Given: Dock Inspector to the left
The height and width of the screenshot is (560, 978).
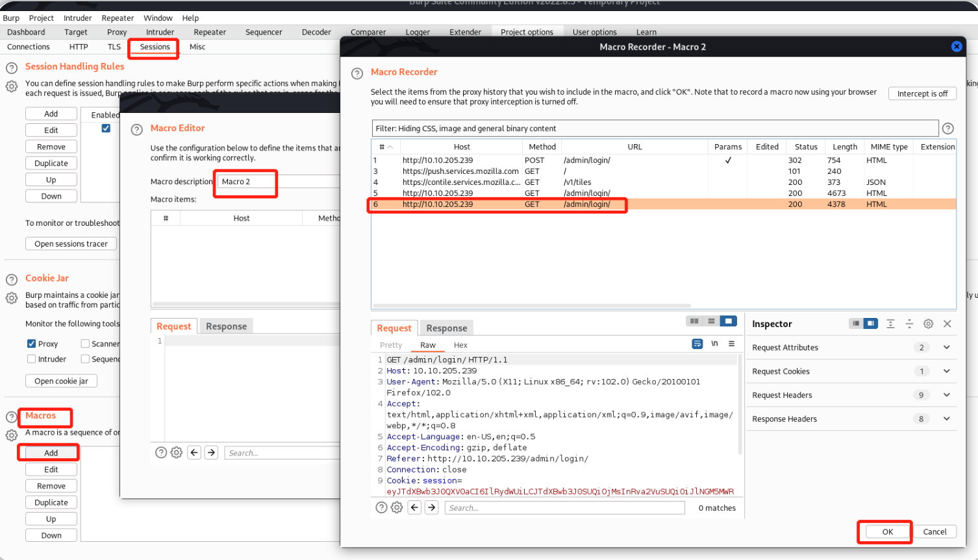Looking at the screenshot, I should click(856, 324).
